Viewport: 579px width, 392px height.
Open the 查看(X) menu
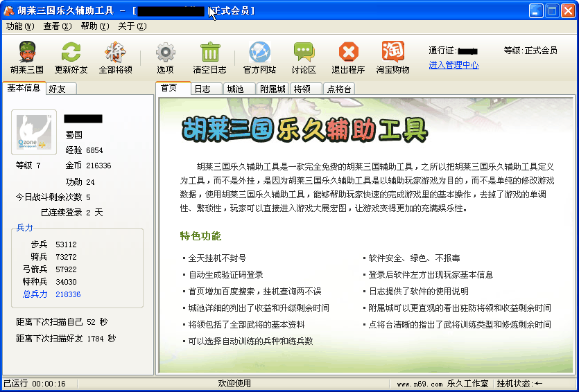pyautogui.click(x=58, y=26)
